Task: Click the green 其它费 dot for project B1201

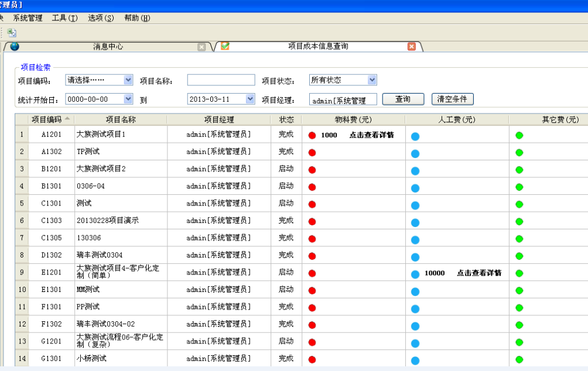Action: 519,170
